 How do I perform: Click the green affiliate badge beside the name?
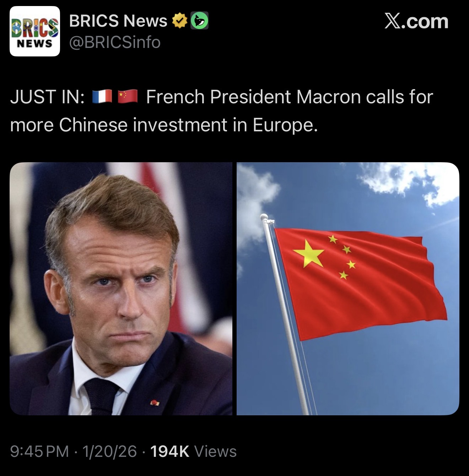pyautogui.click(x=200, y=21)
